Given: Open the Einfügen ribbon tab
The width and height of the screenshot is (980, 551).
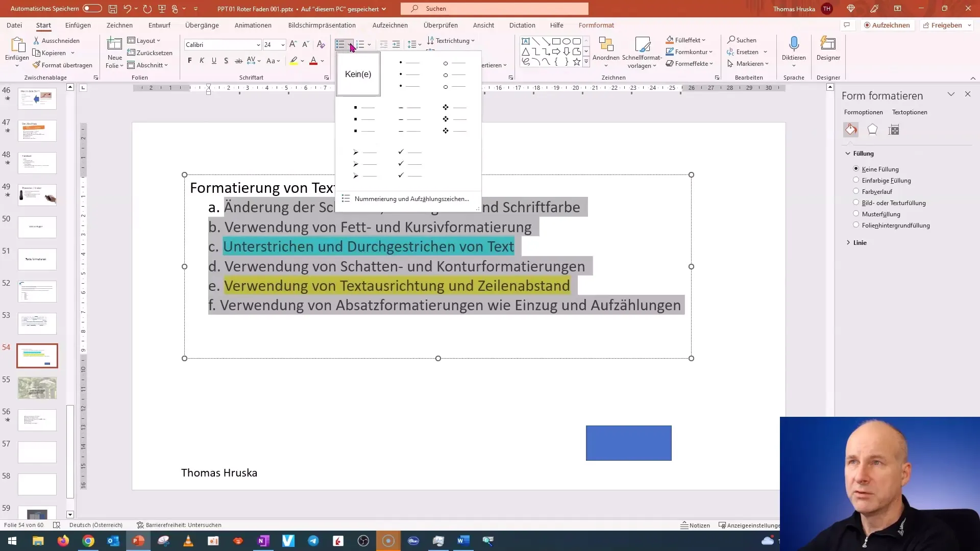Looking at the screenshot, I should pos(78,25).
